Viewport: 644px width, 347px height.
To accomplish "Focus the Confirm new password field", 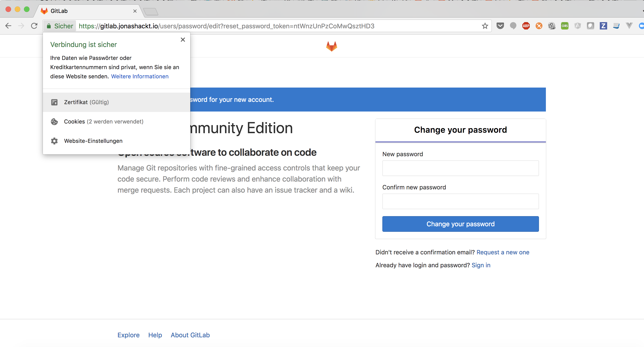I will [x=460, y=202].
